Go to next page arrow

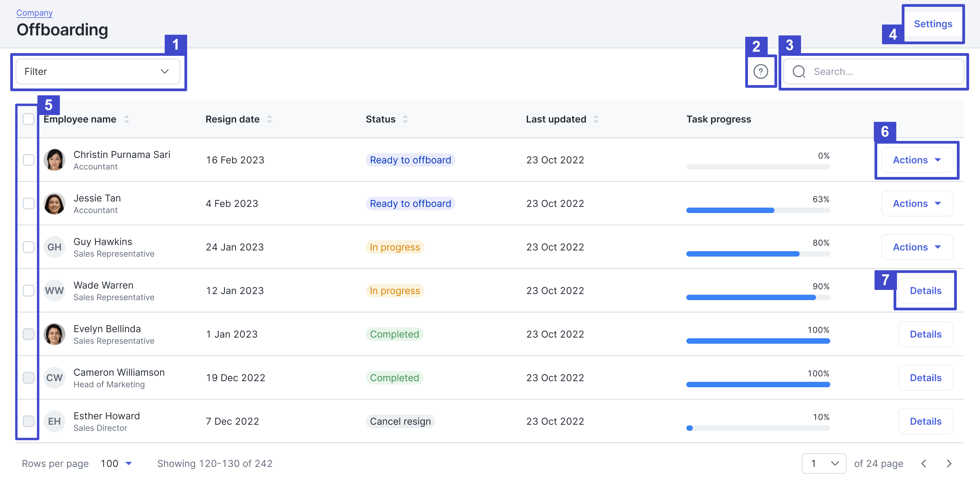click(949, 463)
